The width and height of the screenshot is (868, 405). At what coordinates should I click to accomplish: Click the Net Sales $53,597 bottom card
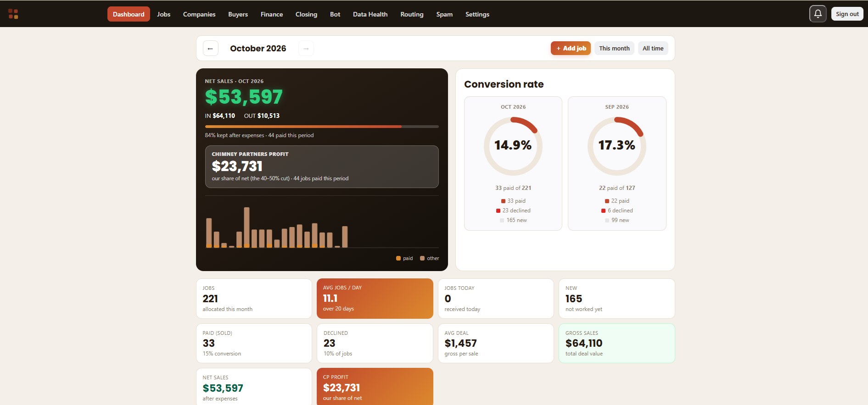coord(254,387)
